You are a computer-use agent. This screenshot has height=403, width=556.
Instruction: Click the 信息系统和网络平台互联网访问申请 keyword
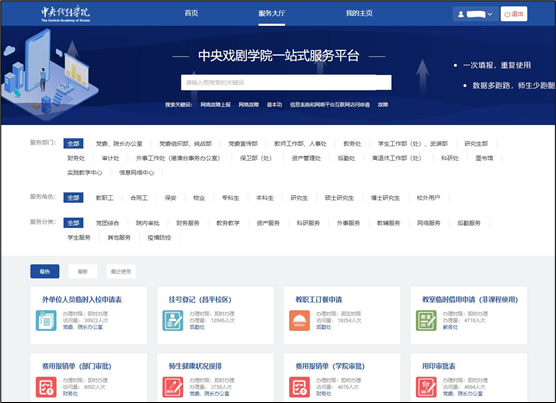click(x=330, y=105)
